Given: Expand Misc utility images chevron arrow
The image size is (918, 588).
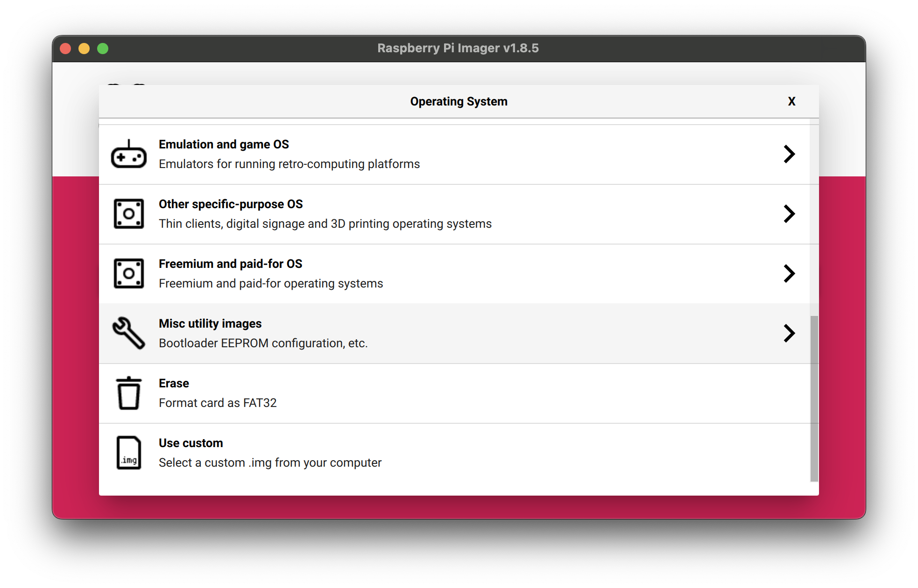Looking at the screenshot, I should tap(789, 333).
